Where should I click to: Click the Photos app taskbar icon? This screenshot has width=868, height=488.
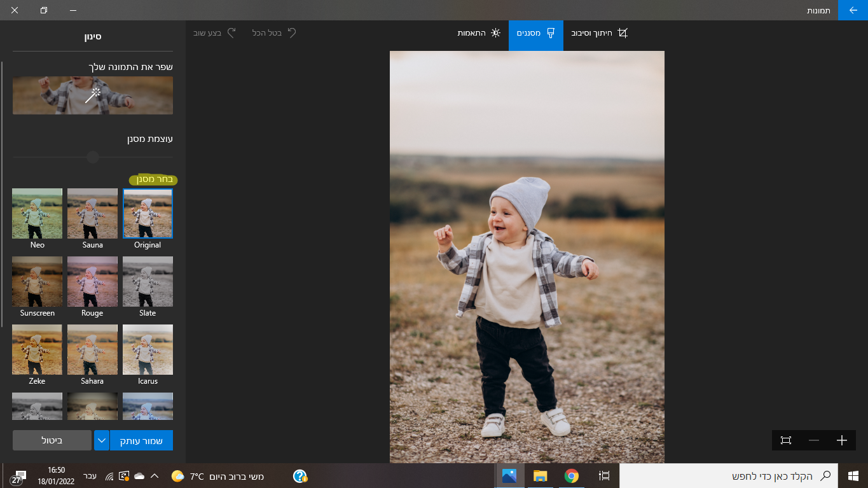coord(509,476)
